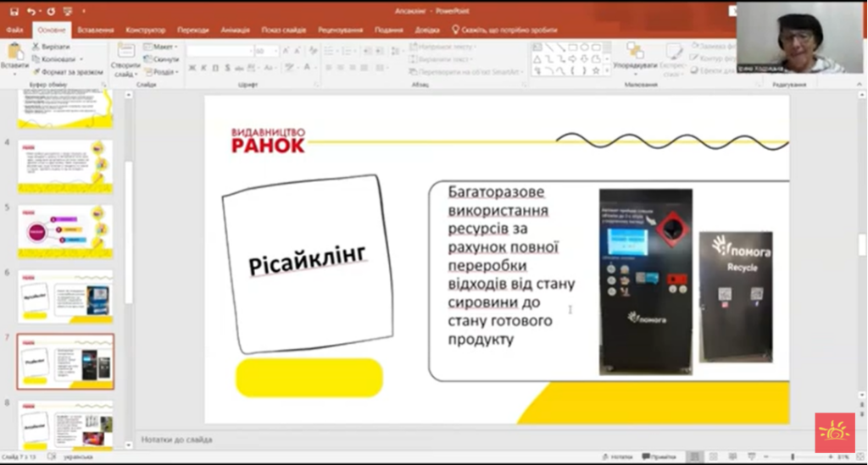Expand the Section (Розділ) dropdown
868x465 pixels.
[x=161, y=72]
